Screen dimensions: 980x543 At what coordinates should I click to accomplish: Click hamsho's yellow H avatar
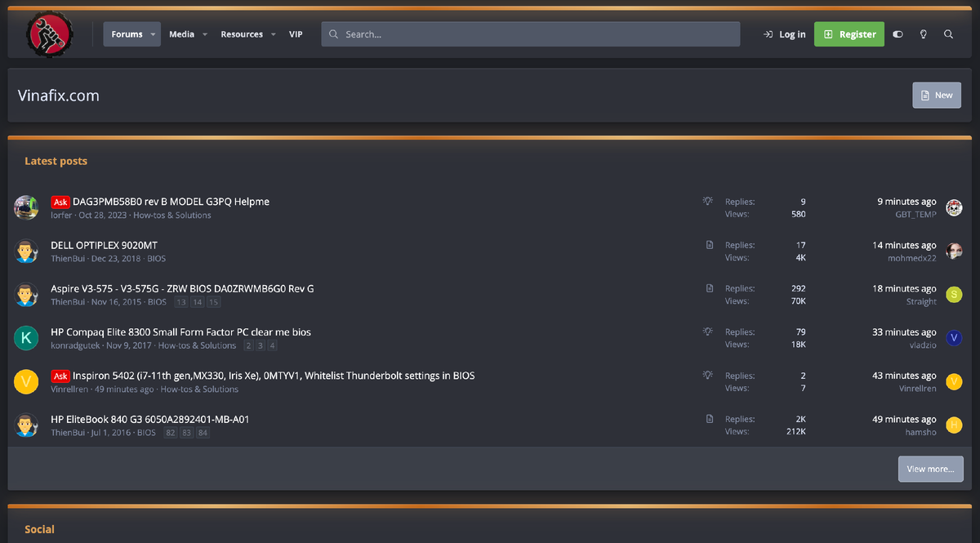954,425
